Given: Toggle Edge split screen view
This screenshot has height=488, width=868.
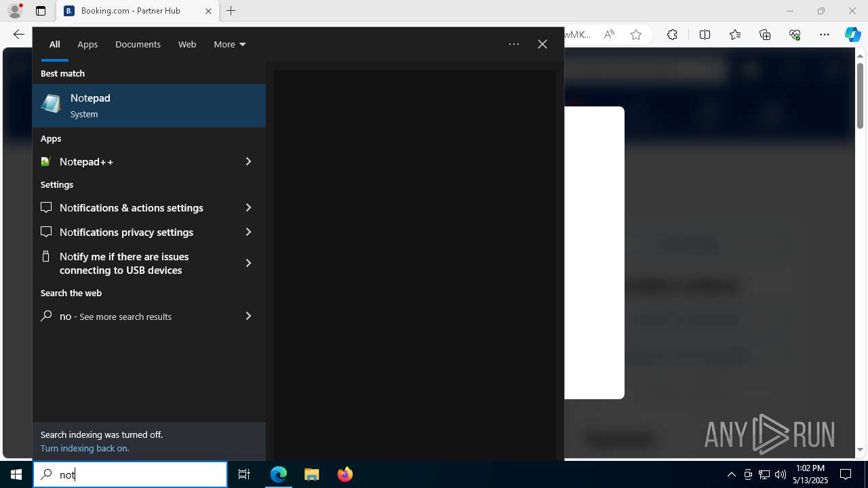Looking at the screenshot, I should [x=705, y=35].
